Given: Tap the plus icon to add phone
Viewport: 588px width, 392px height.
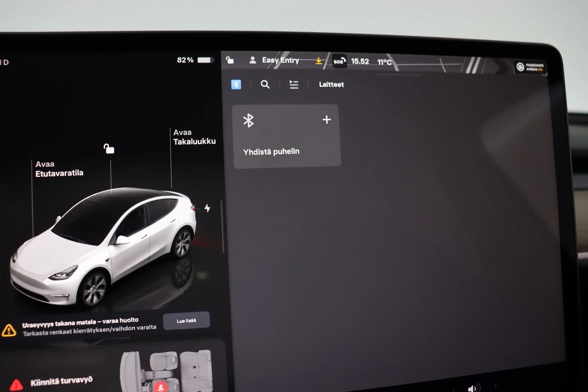Looking at the screenshot, I should point(327,119).
